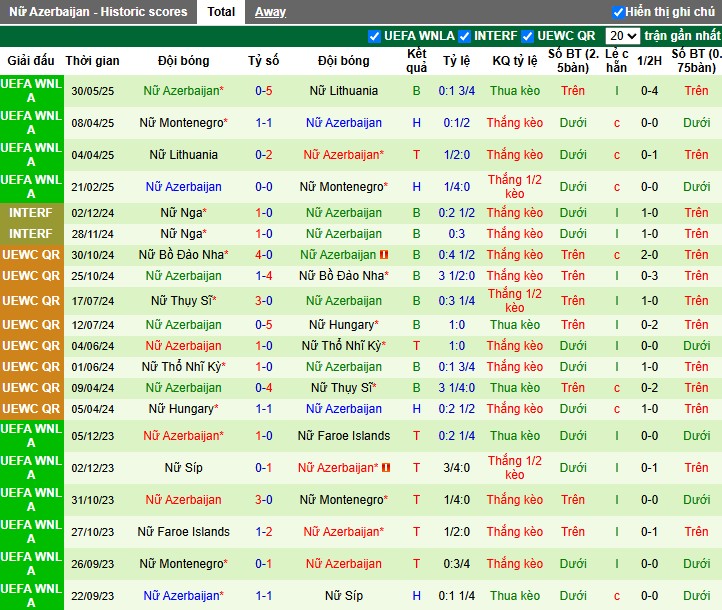Click Nữ Bồ Đào Nha on 30/10/24 row
The height and width of the screenshot is (610, 722).
183,255
